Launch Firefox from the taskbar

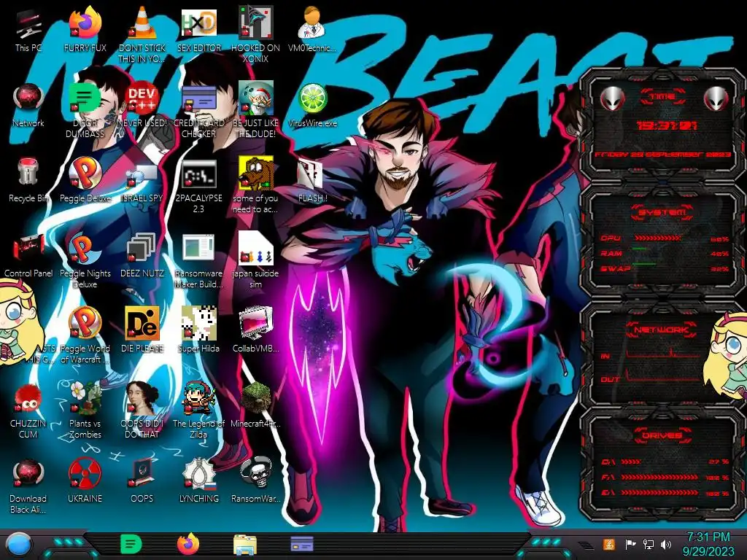pyautogui.click(x=188, y=544)
